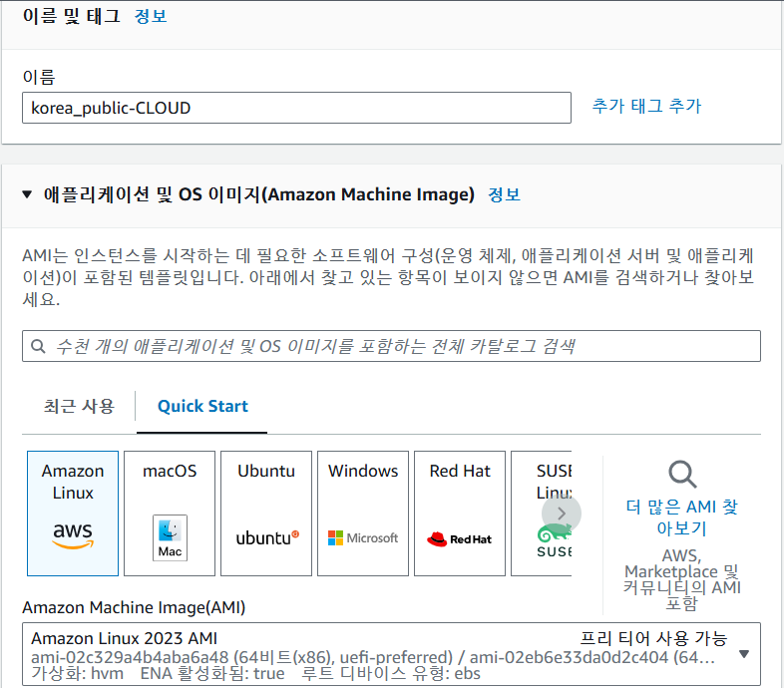This screenshot has height=688, width=784.
Task: Click the AWS, Marketplace 및 커뮤니티의 AMI 포함 text
Action: 682,579
